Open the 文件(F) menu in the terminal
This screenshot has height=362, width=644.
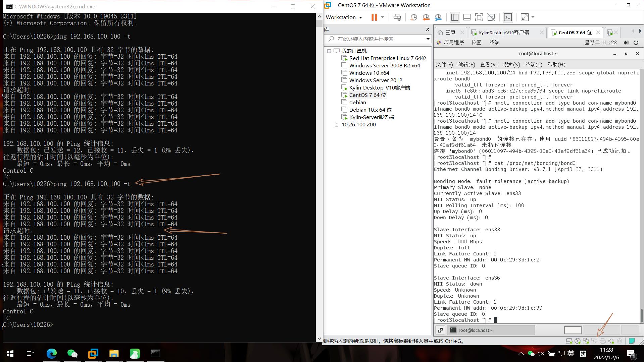click(x=444, y=64)
